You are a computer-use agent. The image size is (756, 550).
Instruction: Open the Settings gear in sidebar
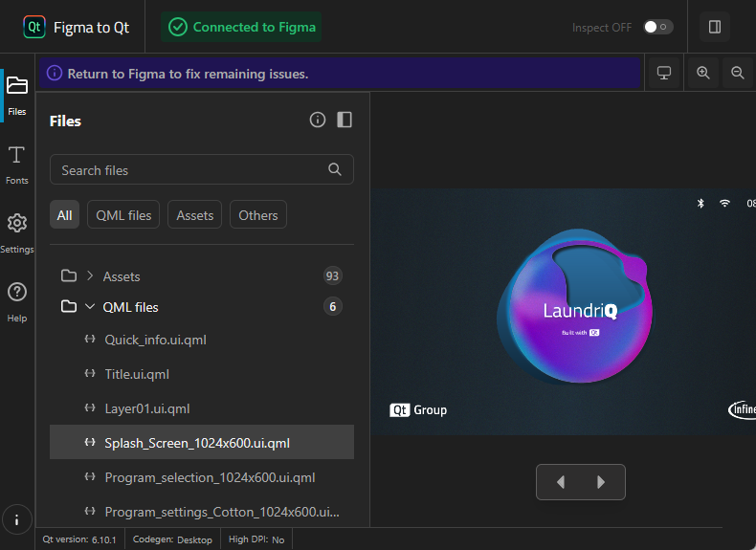point(17,233)
